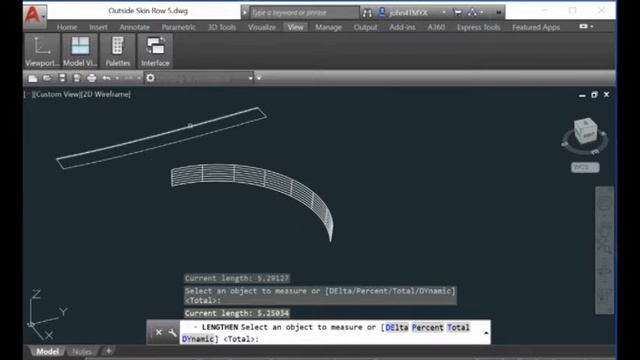640x360 pixels.
Task: Open the Viewport Tools panel icon
Action: [42, 51]
